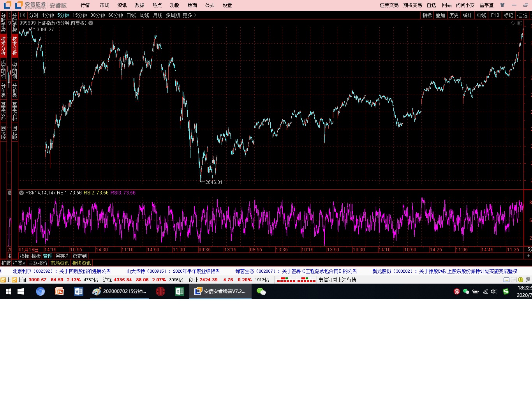This screenshot has height=404, width=532.
Task: Open the 数据 menu
Action: [140, 5]
